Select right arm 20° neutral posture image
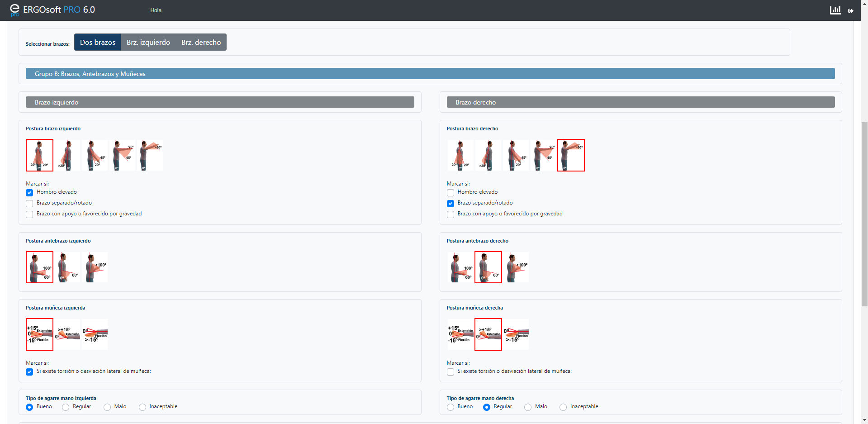This screenshot has height=424, width=868. (460, 155)
